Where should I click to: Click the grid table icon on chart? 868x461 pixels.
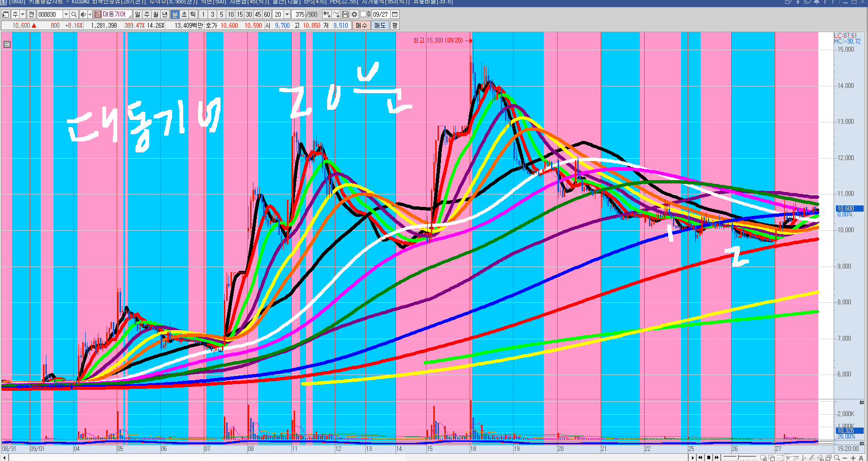point(7,44)
